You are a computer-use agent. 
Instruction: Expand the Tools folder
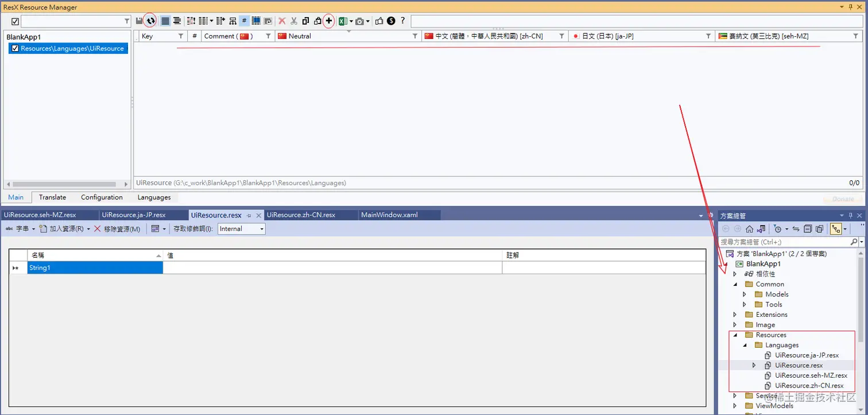coord(745,305)
